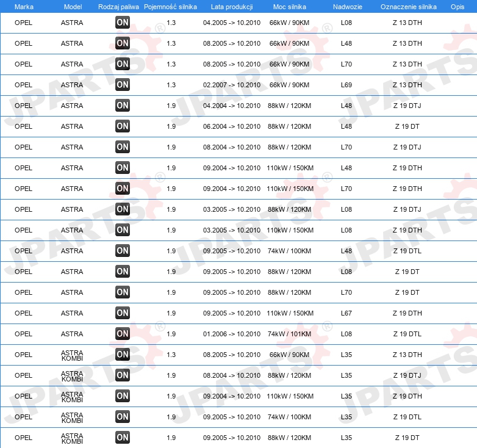
Task: Click the ON icon in the Astra Kombi 1.3 row
Action: (x=123, y=354)
